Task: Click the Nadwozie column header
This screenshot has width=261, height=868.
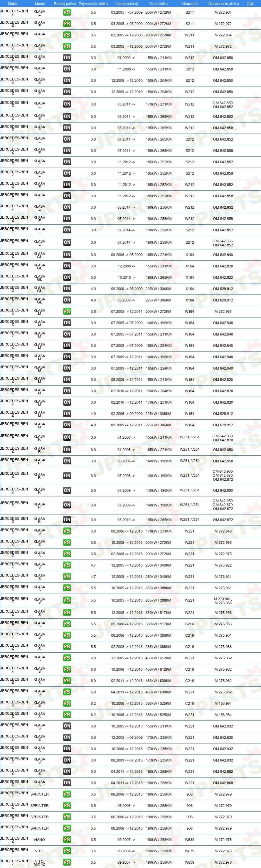Action: (190, 4)
